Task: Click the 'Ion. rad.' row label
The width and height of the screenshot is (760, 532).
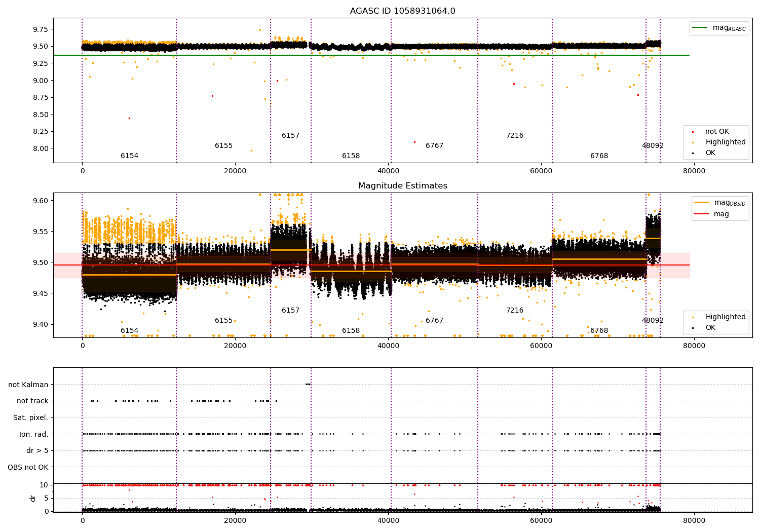Action: (x=34, y=434)
